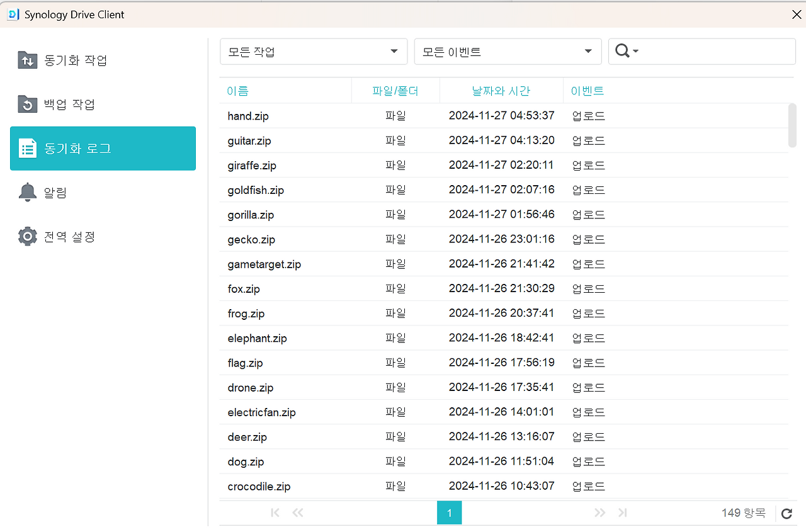Switch to 동기화 로그 tab label

tap(77, 149)
